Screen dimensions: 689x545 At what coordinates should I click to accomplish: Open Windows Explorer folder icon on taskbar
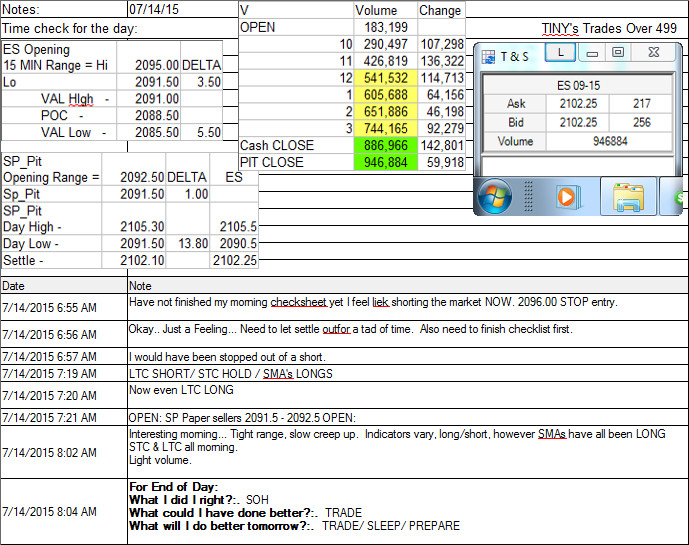point(628,196)
